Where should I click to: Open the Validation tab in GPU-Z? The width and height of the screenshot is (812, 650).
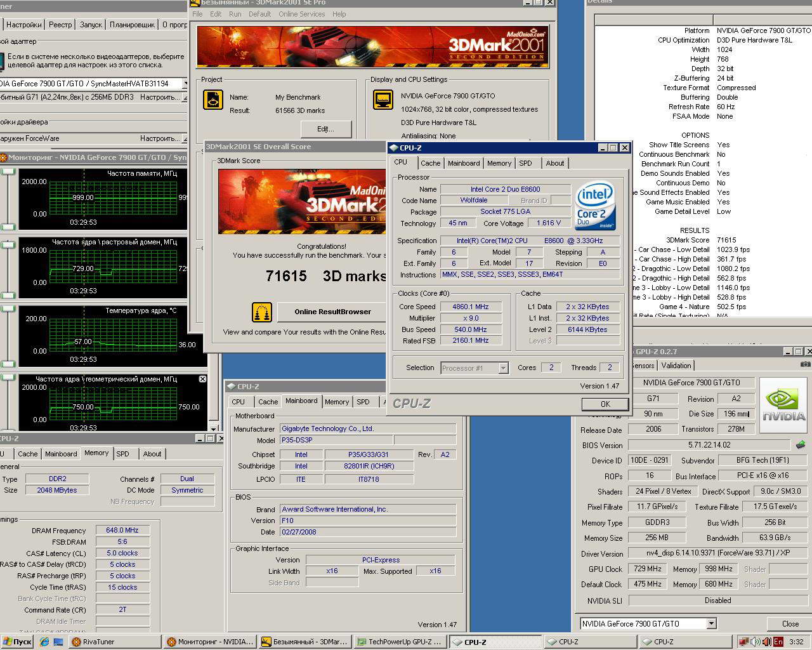[x=676, y=366]
